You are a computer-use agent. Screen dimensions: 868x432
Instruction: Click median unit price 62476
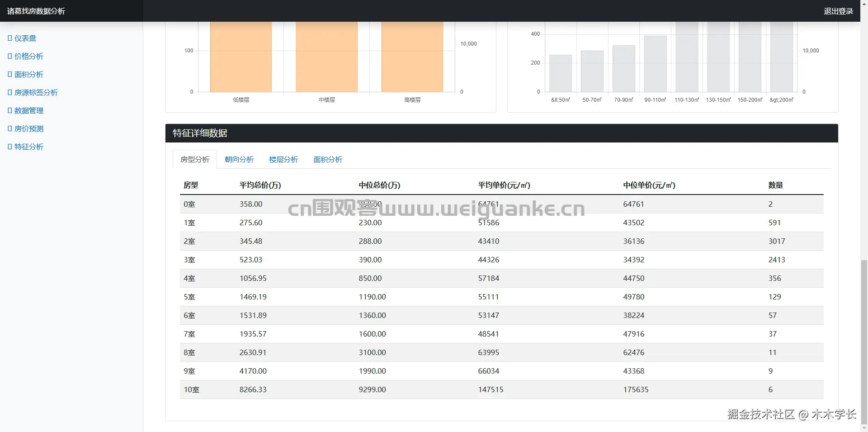[x=634, y=352]
